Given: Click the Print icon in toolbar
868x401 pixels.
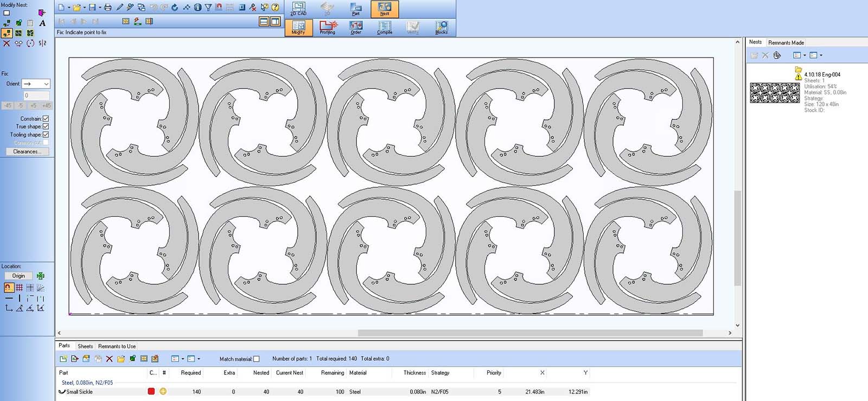Looking at the screenshot, I should tap(107, 8).
